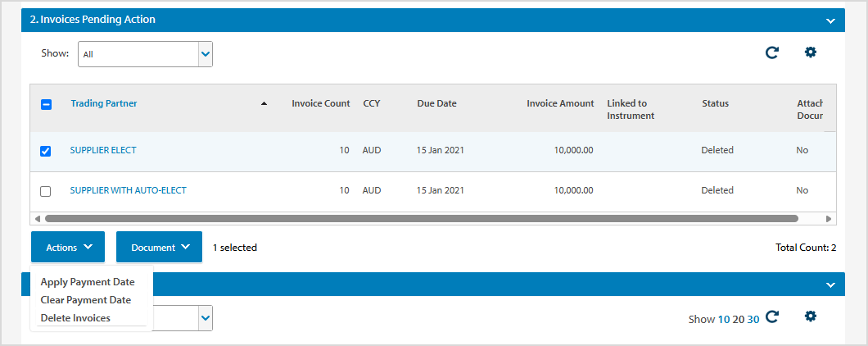Image resolution: width=868 pixels, height=346 pixels.
Task: Click the 1 selected label
Action: click(235, 248)
